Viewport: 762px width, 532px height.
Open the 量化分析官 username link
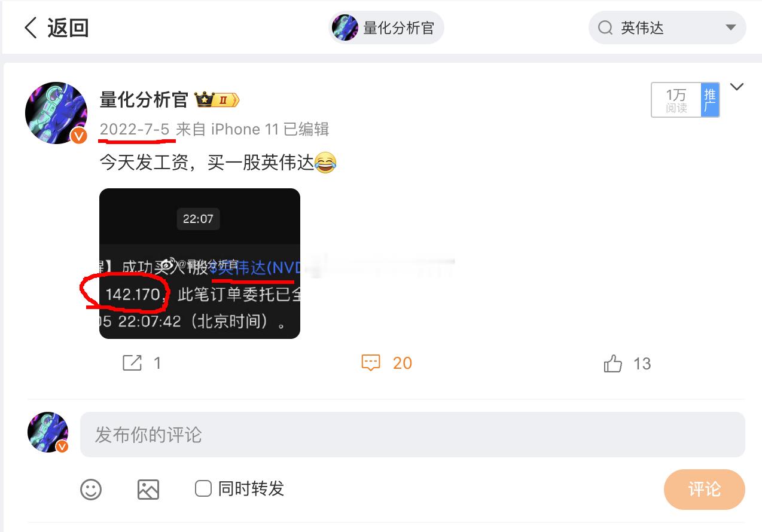tap(144, 100)
